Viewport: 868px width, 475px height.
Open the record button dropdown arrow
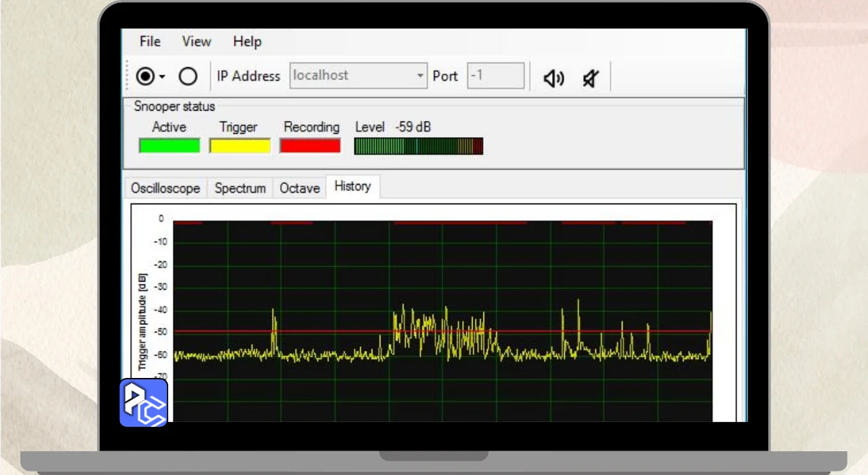(162, 77)
